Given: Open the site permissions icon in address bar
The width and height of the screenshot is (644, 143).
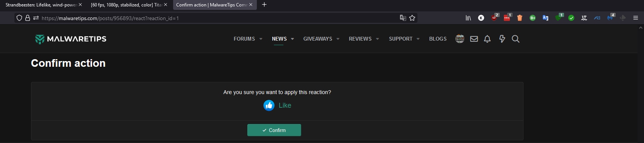Looking at the screenshot, I should 36,18.
